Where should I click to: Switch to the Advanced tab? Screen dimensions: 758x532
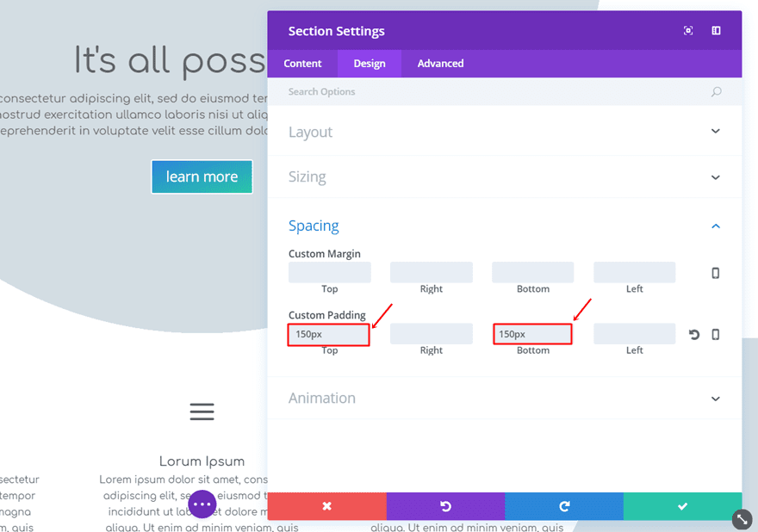click(x=440, y=63)
